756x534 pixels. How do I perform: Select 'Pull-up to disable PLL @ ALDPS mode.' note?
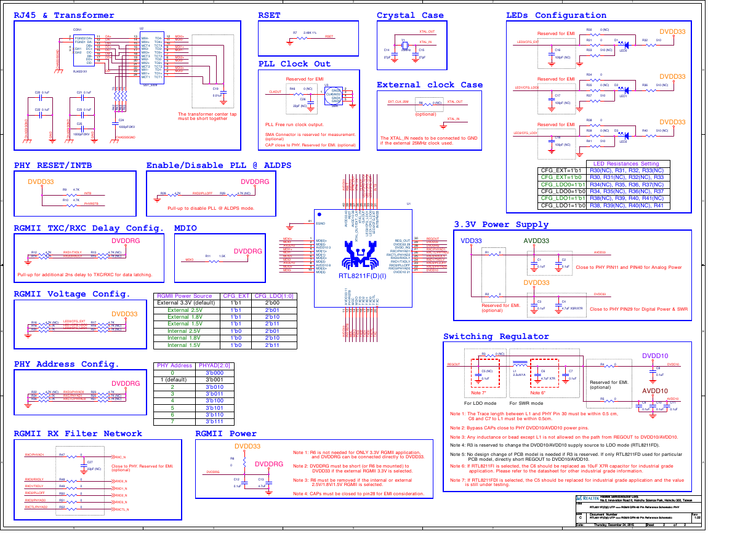pos(211,208)
